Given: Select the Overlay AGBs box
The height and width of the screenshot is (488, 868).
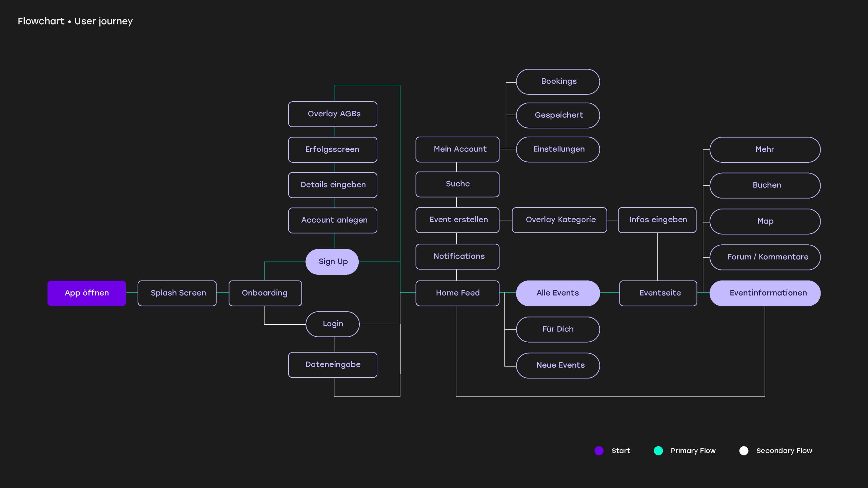Looking at the screenshot, I should point(332,114).
